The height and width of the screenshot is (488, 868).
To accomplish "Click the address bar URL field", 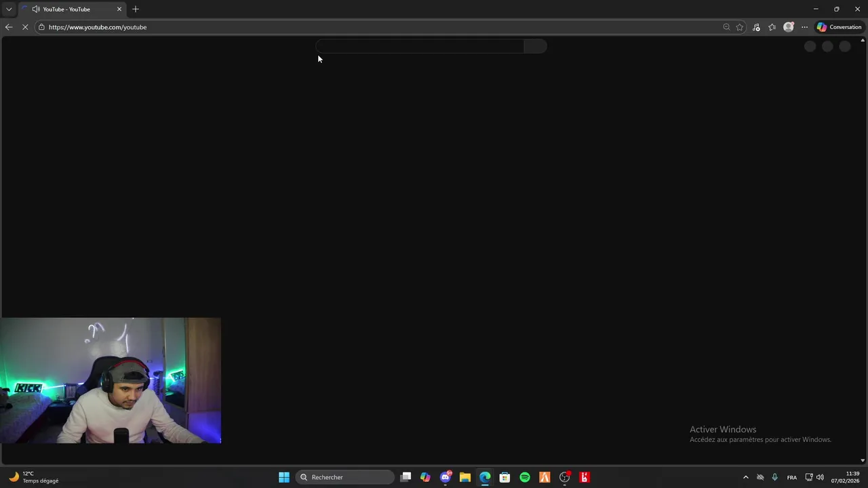I will (380, 27).
